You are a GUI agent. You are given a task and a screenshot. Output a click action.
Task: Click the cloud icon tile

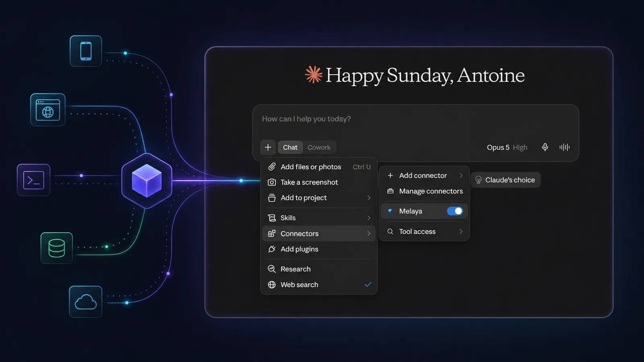[86, 302]
